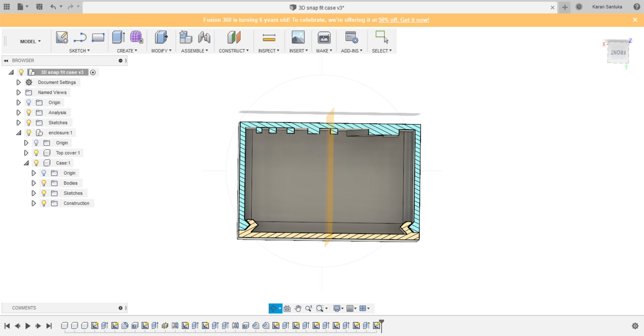Collapse the Case:1 tree node

(26, 163)
